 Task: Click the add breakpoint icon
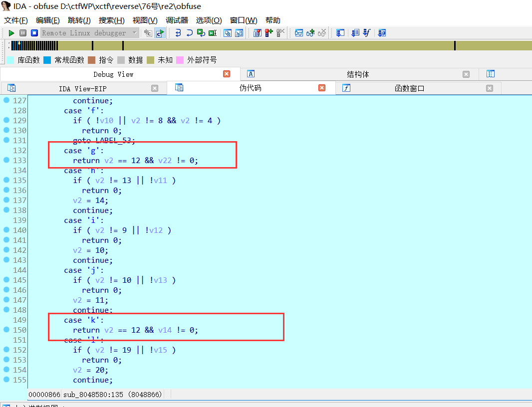click(269, 33)
